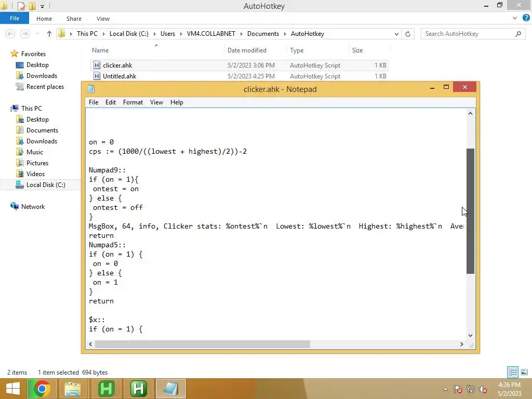532x399 pixels.
Task: Click Local Disk (C:) in address path
Action: (129, 34)
